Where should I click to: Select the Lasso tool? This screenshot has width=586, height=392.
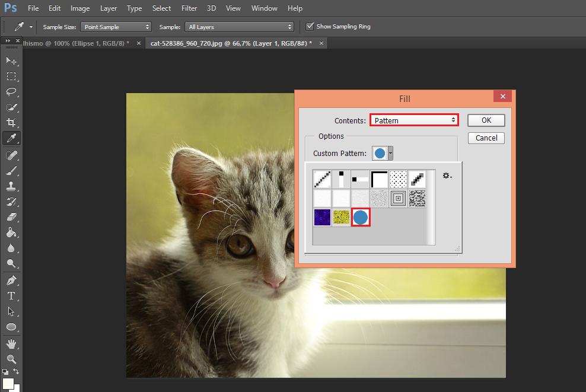[x=11, y=91]
